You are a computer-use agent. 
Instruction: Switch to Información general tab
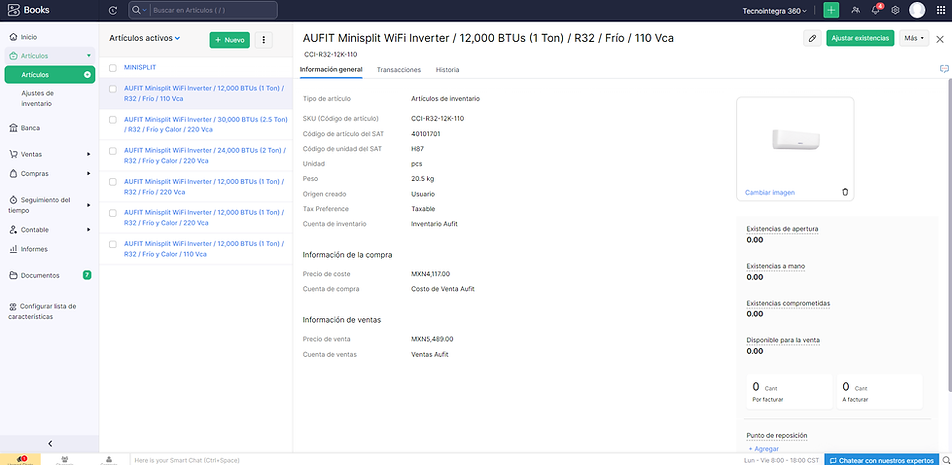click(x=331, y=70)
